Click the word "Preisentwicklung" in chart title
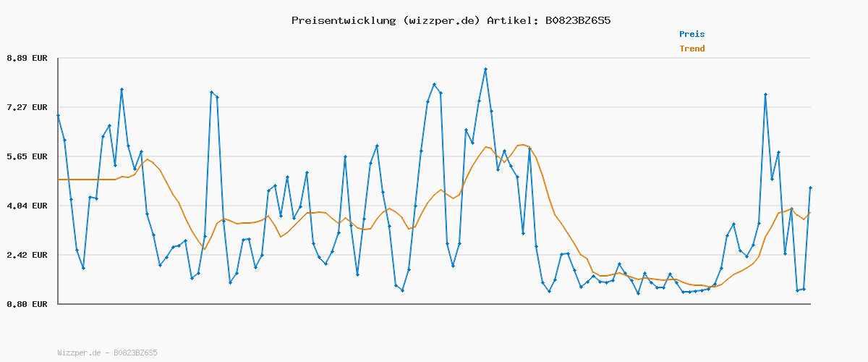Image resolution: width=868 pixels, height=362 pixels. click(x=341, y=20)
